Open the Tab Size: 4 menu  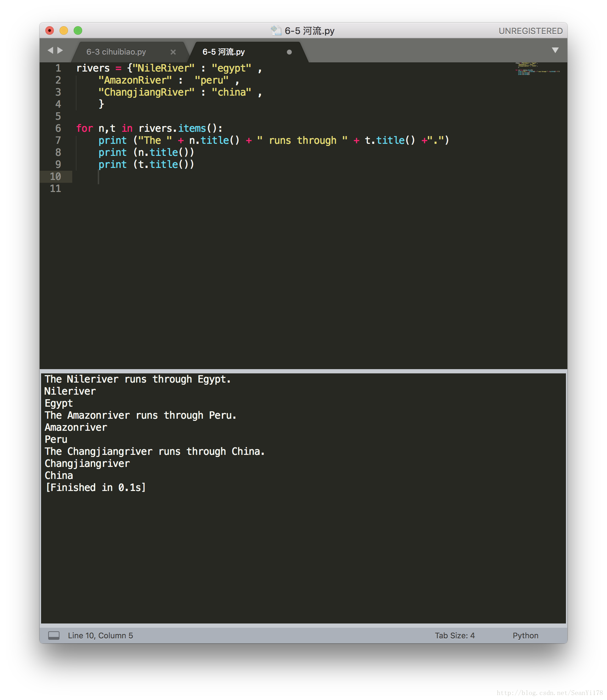pyautogui.click(x=455, y=636)
